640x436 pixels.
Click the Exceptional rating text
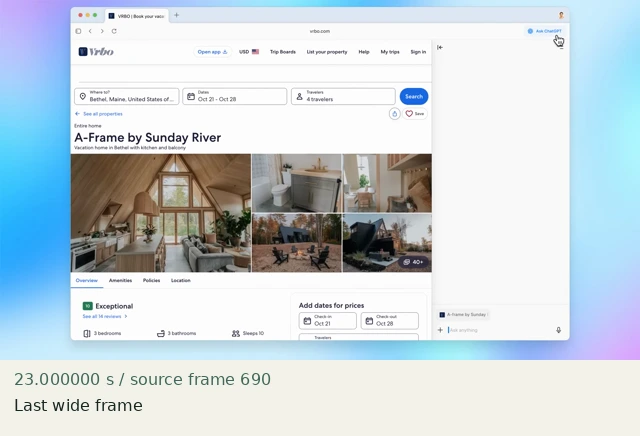114,306
